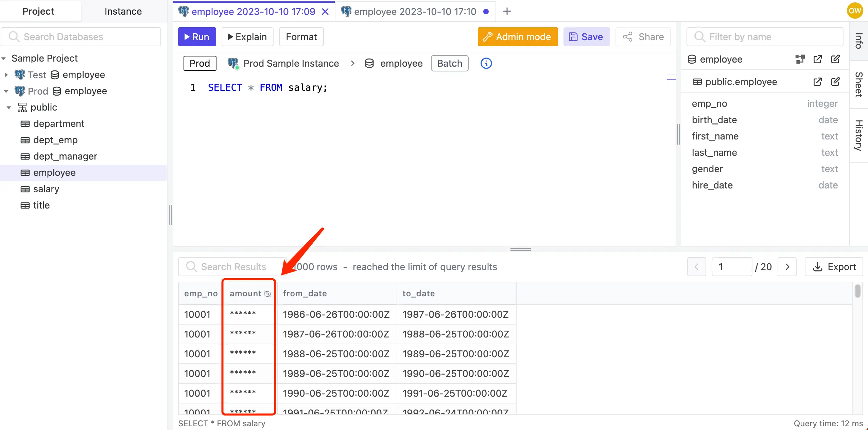Switch to the Instance tab
The height and width of the screenshot is (430, 868).
(123, 11)
